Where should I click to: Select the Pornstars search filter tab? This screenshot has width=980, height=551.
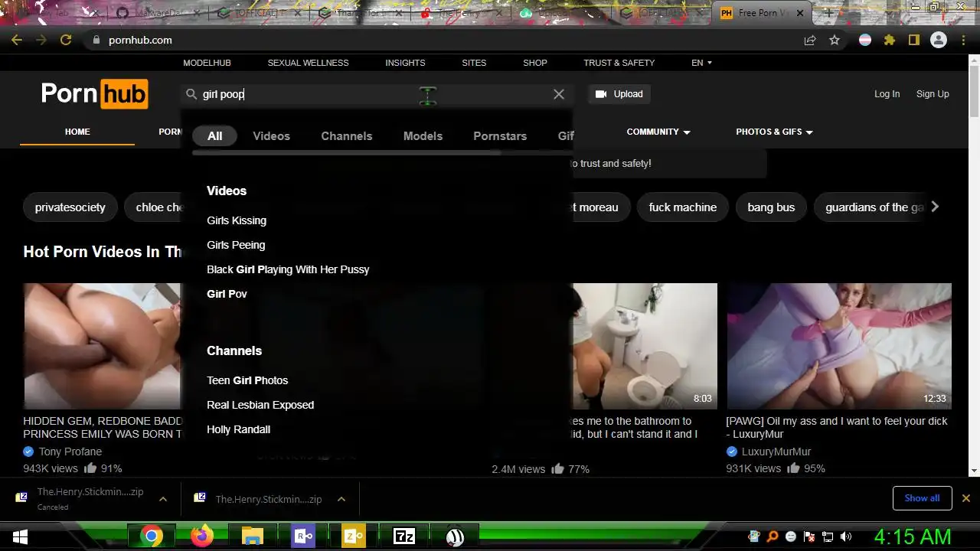point(500,135)
